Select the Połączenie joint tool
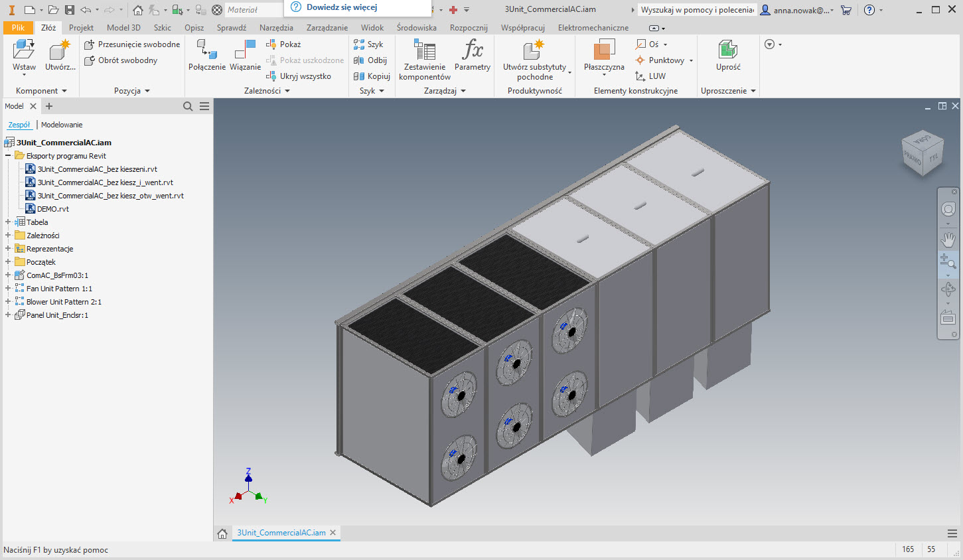This screenshot has width=963, height=560. tap(206, 51)
